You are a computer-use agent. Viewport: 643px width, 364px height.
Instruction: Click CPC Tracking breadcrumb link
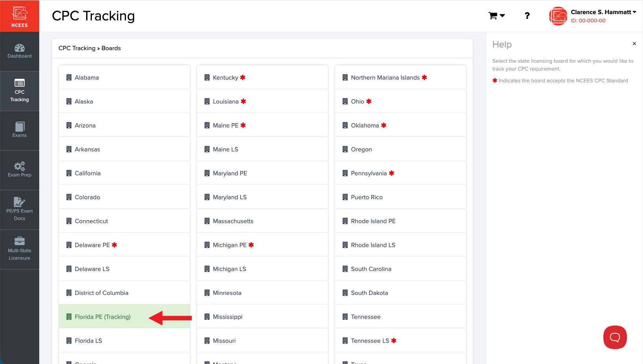point(77,48)
